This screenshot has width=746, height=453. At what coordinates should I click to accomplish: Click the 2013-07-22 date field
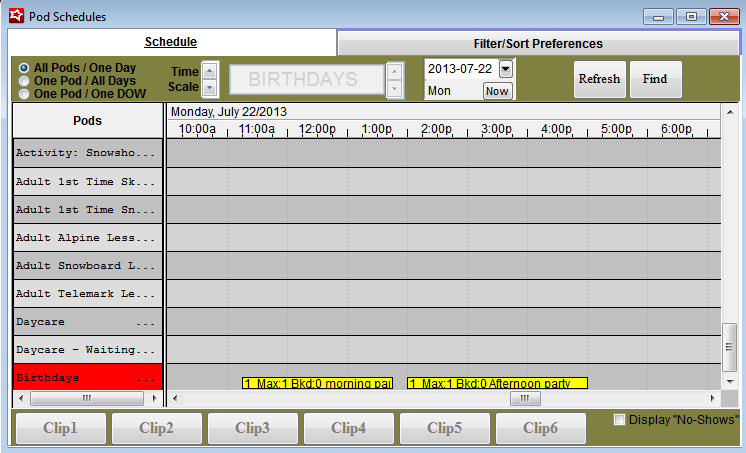[x=461, y=69]
